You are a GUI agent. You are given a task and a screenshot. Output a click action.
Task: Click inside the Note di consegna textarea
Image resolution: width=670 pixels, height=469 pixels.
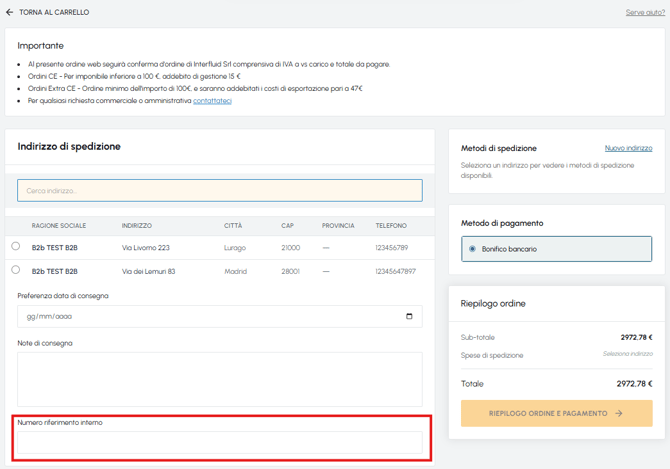click(x=220, y=379)
